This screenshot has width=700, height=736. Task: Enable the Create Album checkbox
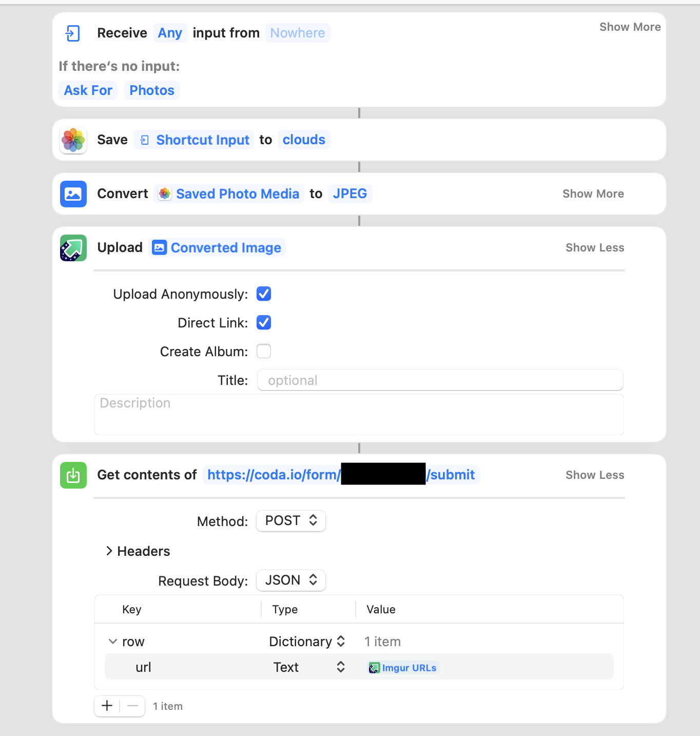coord(264,352)
